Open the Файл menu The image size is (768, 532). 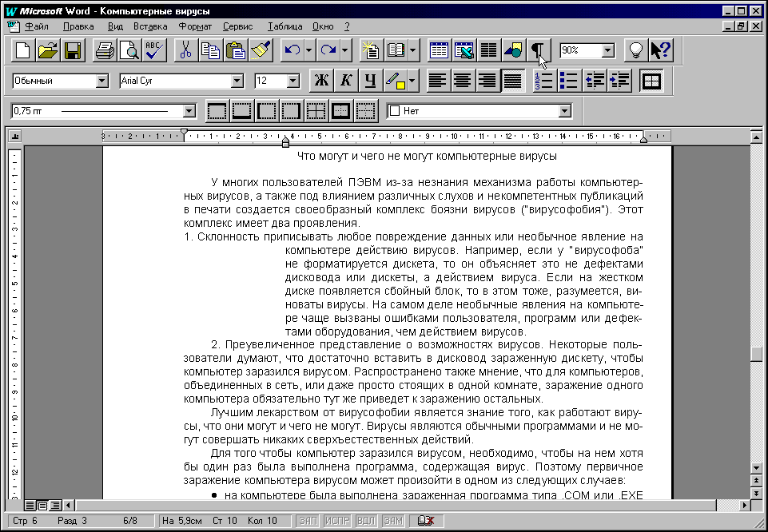pos(37,26)
